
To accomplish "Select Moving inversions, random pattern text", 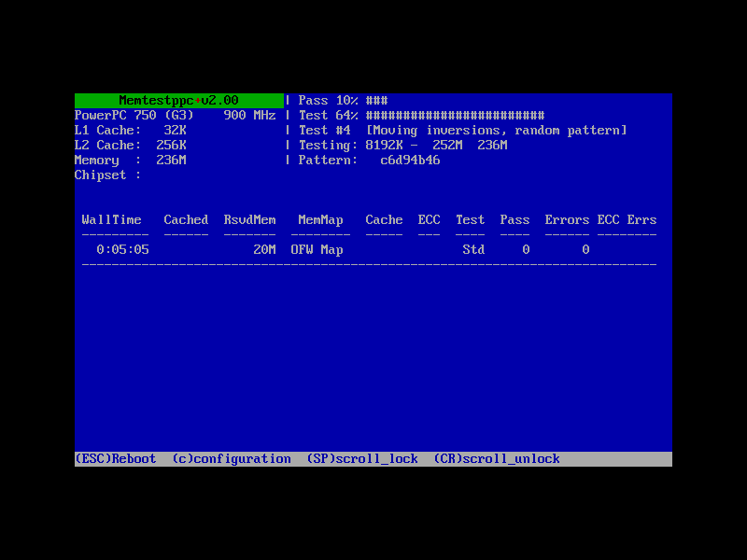I will pos(496,131).
